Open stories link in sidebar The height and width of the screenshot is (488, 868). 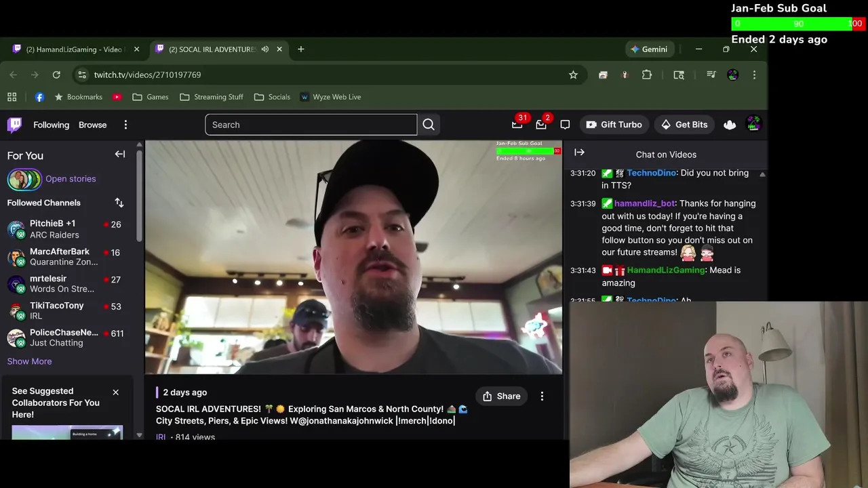[71, 179]
